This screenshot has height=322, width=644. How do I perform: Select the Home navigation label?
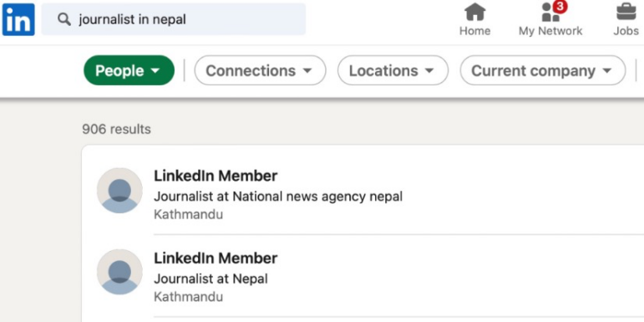474,31
